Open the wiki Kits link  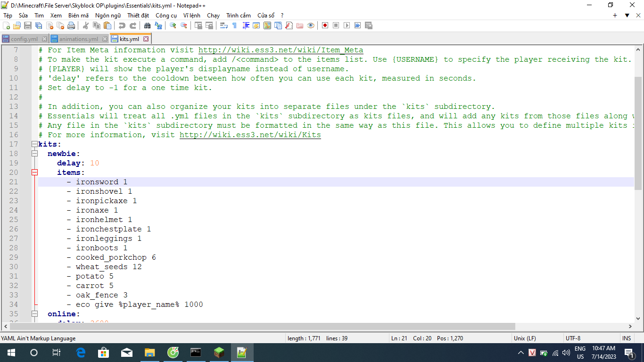[250, 135]
